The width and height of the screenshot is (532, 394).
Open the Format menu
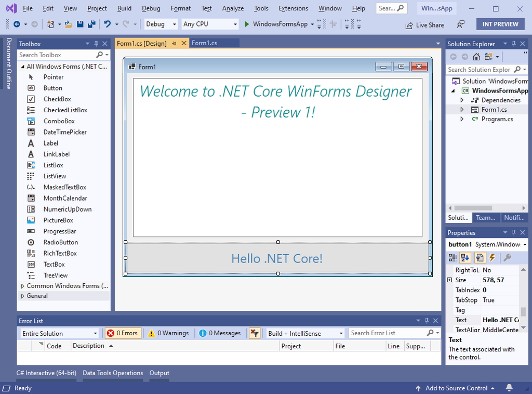pos(180,8)
